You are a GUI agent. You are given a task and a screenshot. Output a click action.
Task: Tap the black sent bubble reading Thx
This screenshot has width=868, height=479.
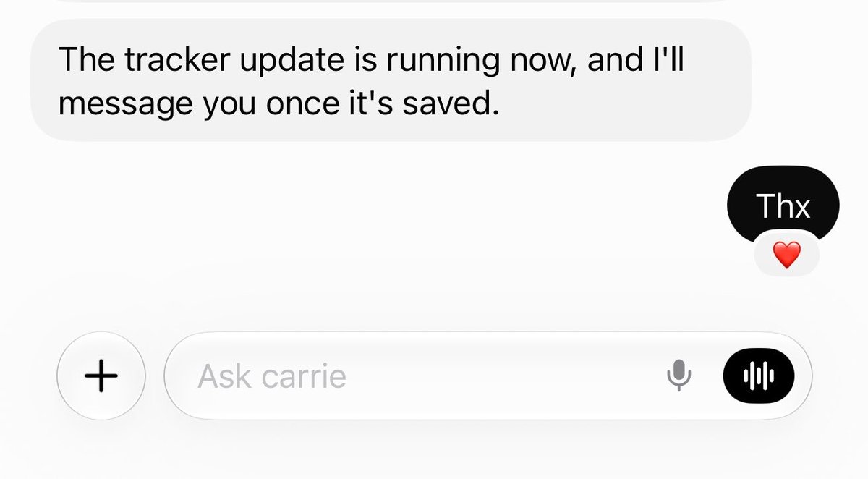pos(783,205)
